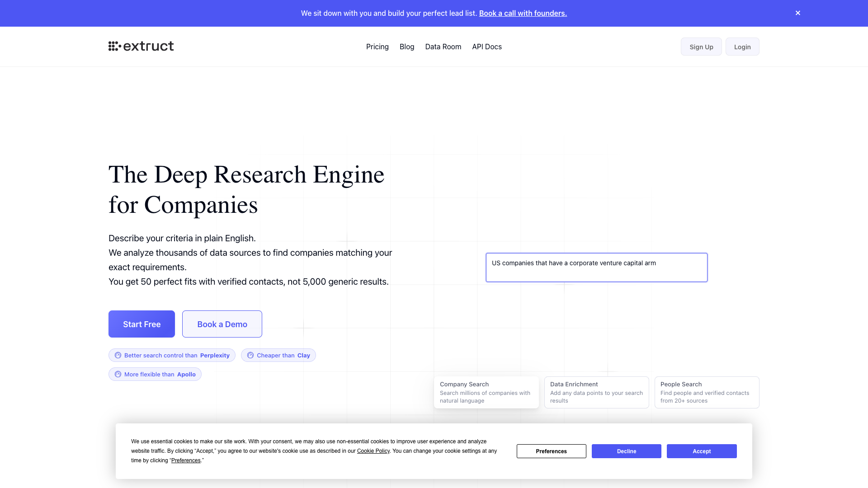
Task: Accept cookies in the consent banner
Action: point(702,451)
